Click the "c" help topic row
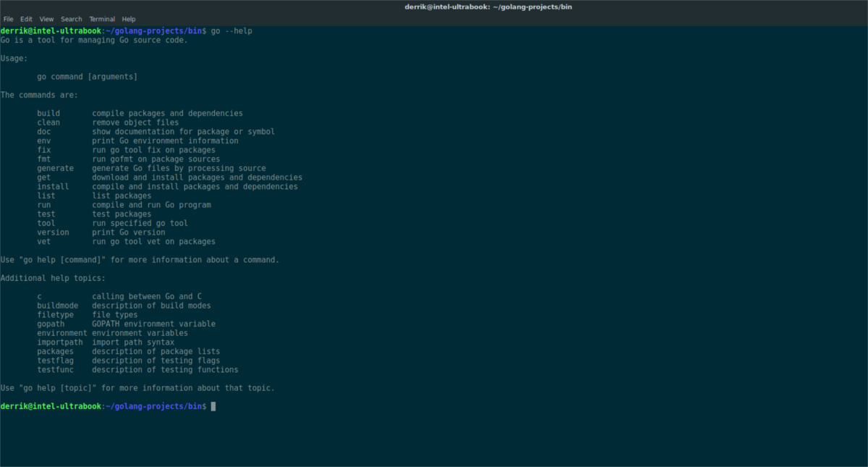Image resolution: width=868 pixels, height=467 pixels. pyautogui.click(x=119, y=297)
